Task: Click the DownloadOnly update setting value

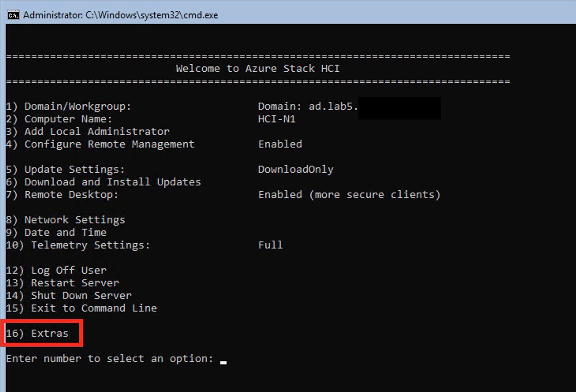Action: coord(295,169)
